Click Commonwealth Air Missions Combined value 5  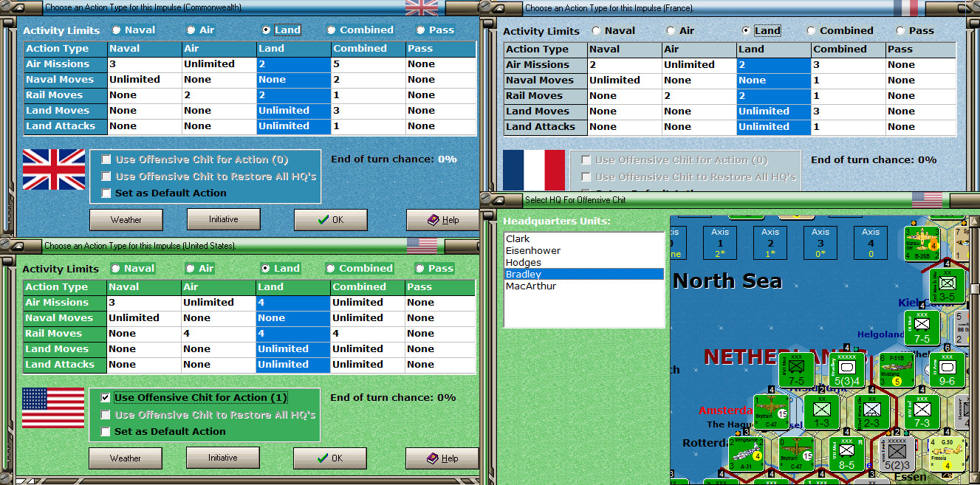(x=368, y=64)
